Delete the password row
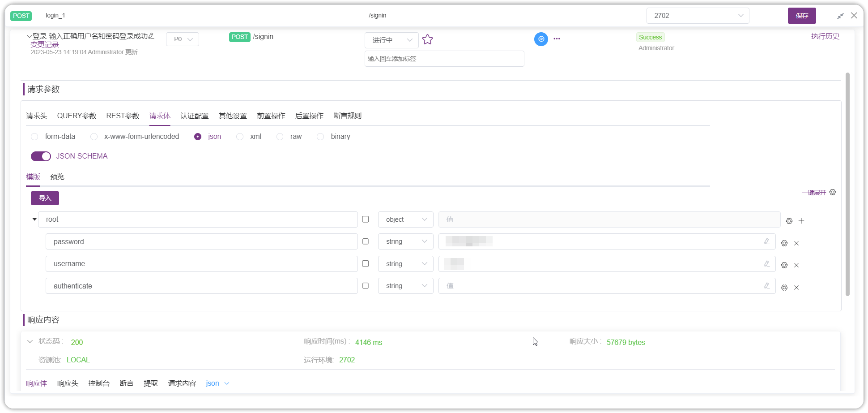Image resolution: width=868 pixels, height=413 pixels. pos(796,243)
